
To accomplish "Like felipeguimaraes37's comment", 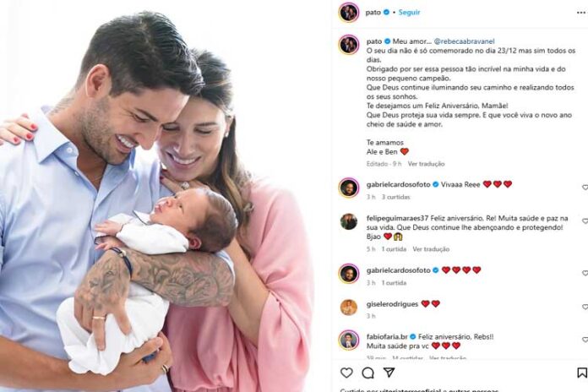I will point(585,221).
